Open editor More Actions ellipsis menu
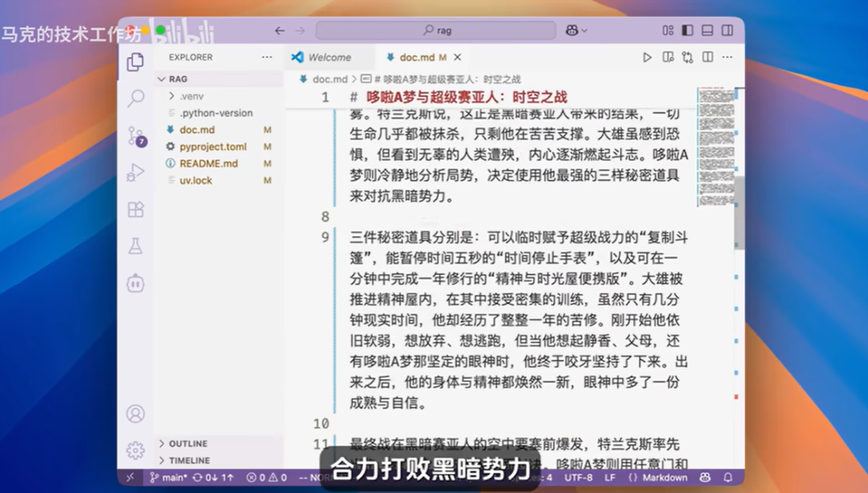 pyautogui.click(x=727, y=57)
